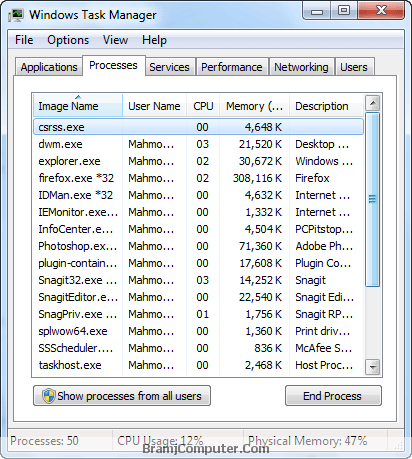Image resolution: width=412 pixels, height=459 pixels.
Task: Select the SnagitEditor process
Action: (198, 297)
